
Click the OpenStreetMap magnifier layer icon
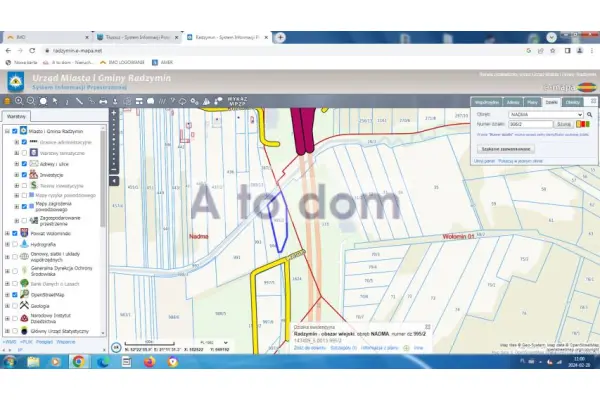[24, 294]
